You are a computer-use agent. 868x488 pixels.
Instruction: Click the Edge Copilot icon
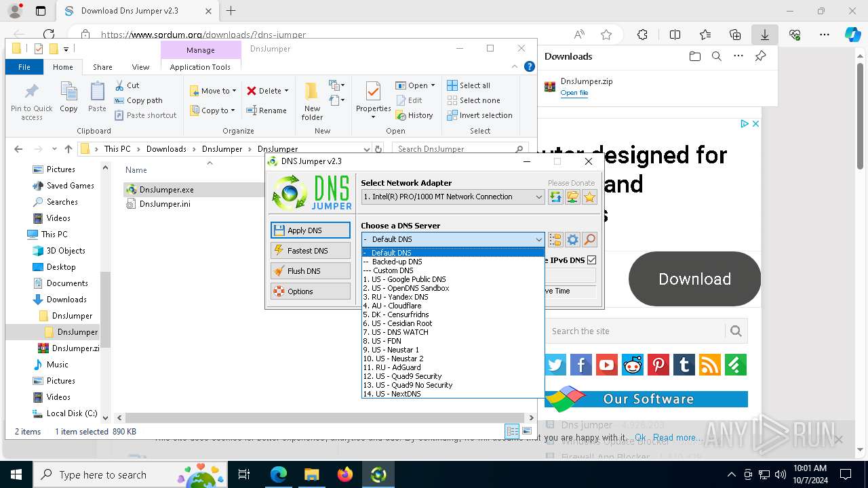pyautogui.click(x=852, y=35)
